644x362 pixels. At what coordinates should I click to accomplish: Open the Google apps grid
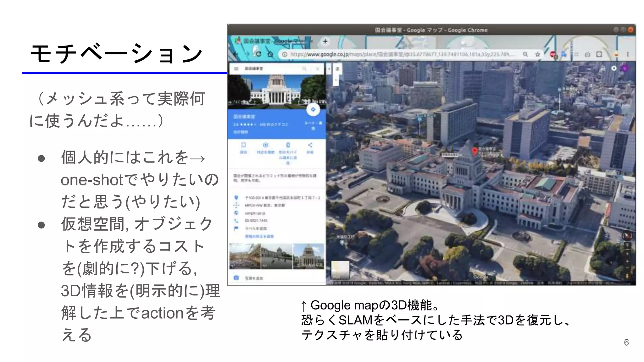[x=603, y=69]
